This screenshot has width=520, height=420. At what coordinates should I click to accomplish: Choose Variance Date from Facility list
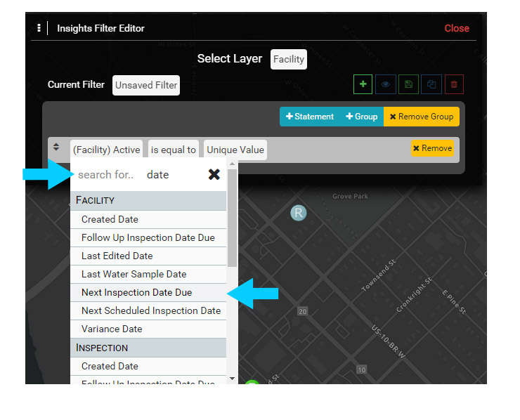pos(110,329)
